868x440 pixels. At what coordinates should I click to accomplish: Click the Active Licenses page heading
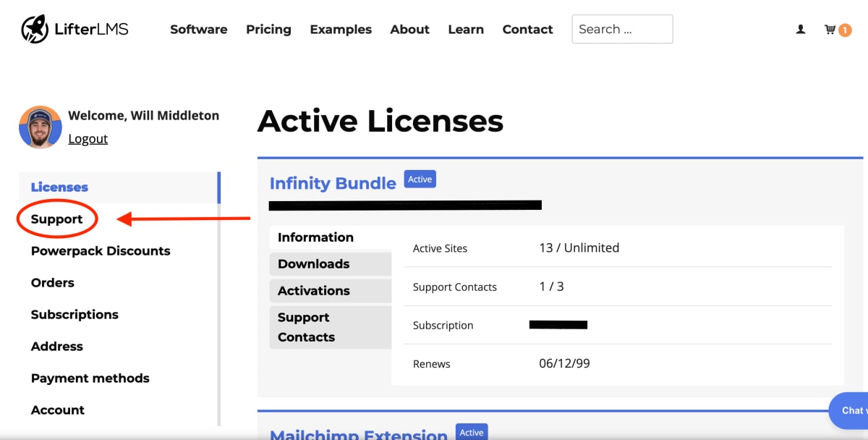[380, 121]
